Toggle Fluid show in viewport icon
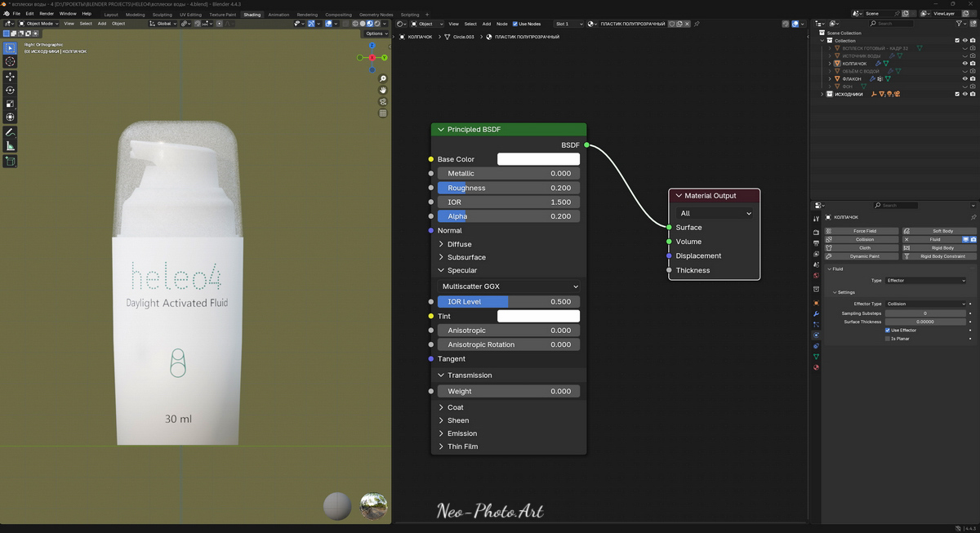This screenshot has height=533, width=980. click(x=965, y=239)
